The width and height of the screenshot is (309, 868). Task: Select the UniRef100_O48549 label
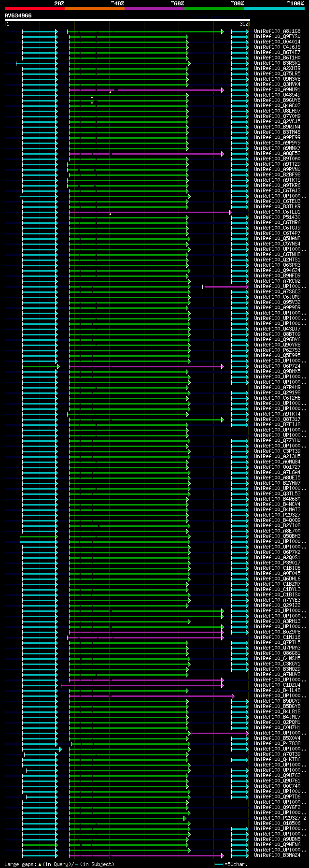(277, 95)
